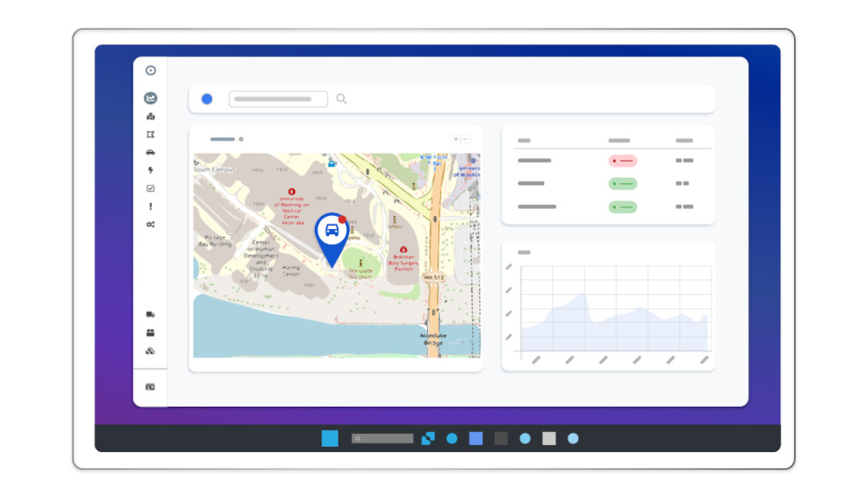Open the analytics chart icon in sidebar

(x=150, y=98)
